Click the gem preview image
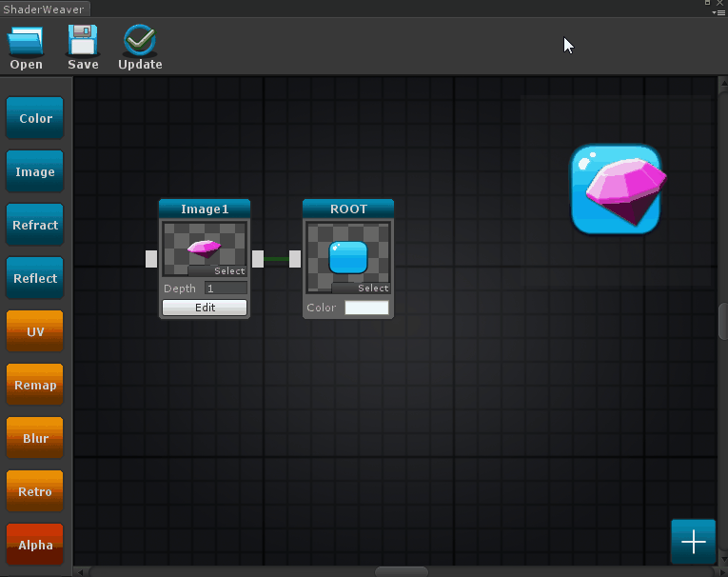 pos(619,189)
